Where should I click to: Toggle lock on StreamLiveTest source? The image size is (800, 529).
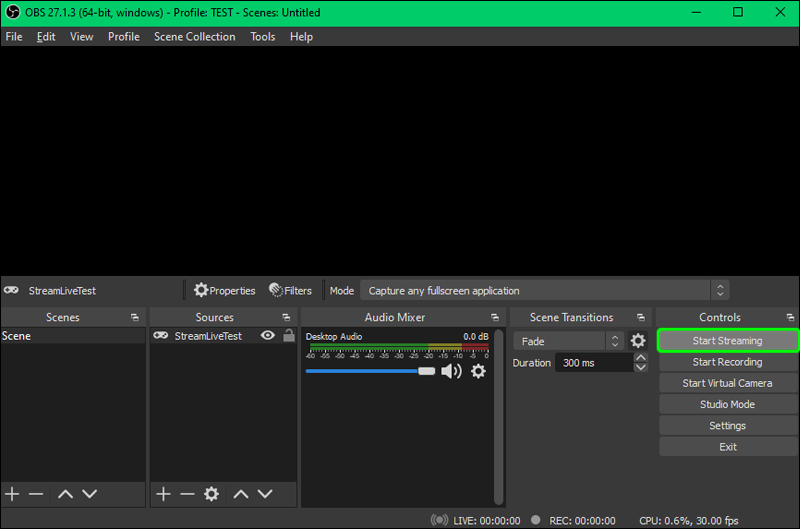click(289, 336)
